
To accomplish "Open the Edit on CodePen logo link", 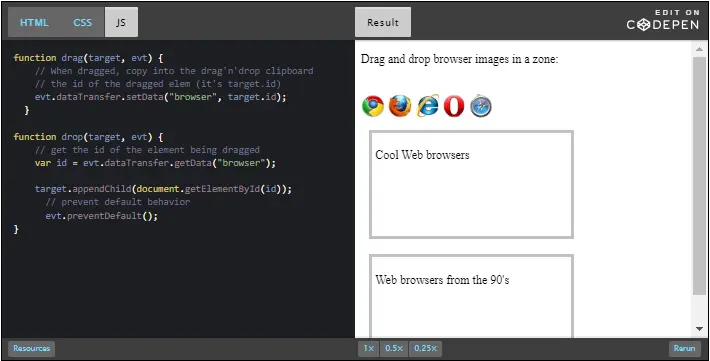I will [x=663, y=20].
